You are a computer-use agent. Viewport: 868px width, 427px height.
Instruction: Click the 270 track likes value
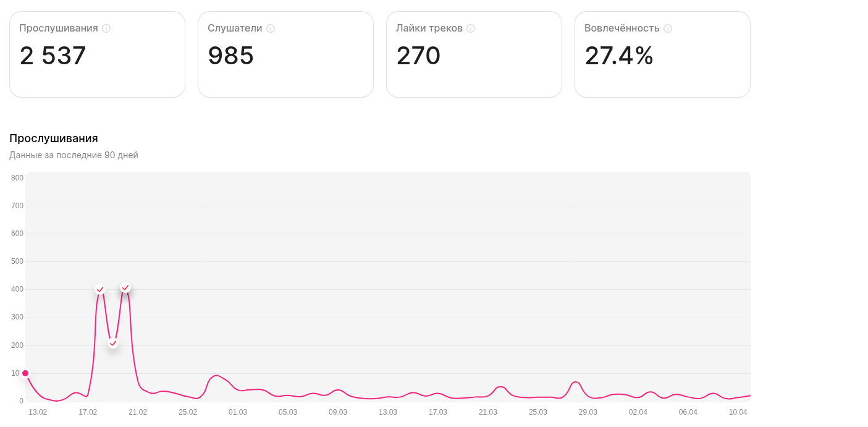tap(418, 56)
